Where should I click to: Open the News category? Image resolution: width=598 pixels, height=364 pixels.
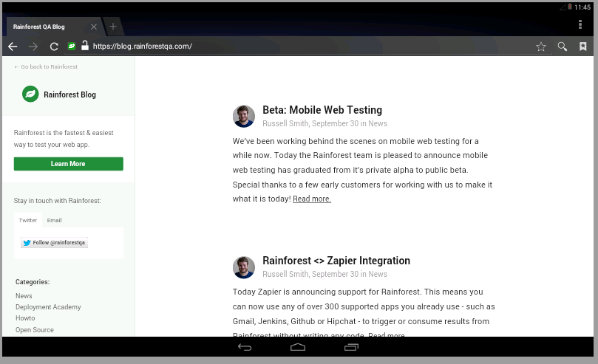(x=24, y=296)
